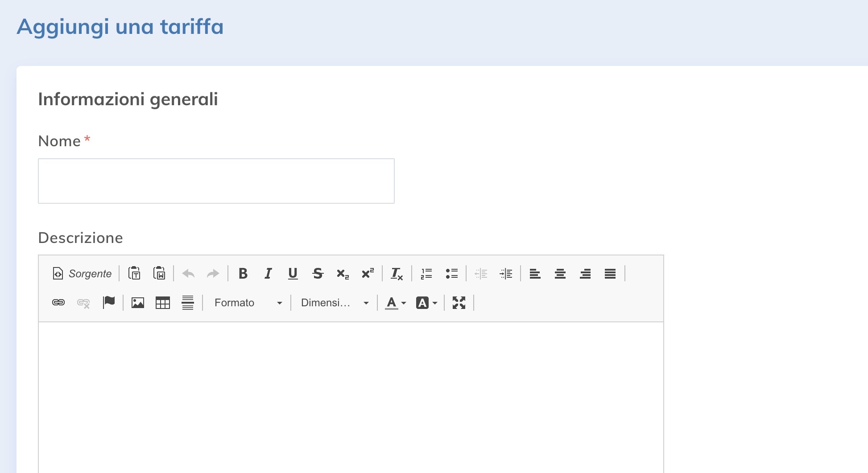This screenshot has height=473, width=868.
Task: Maximize the editor
Action: pyautogui.click(x=459, y=303)
